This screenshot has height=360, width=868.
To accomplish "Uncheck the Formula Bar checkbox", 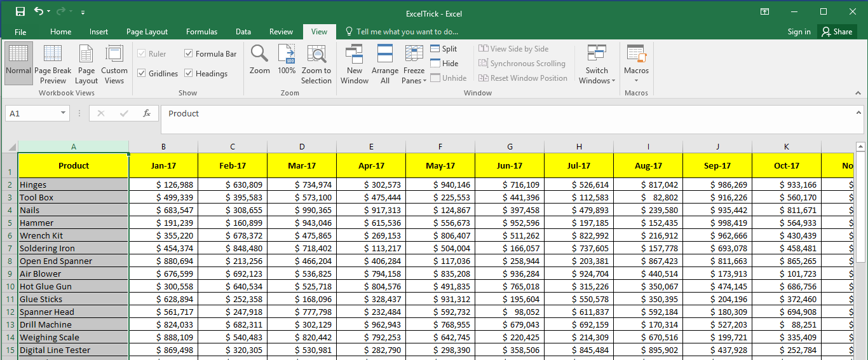I will coord(189,54).
